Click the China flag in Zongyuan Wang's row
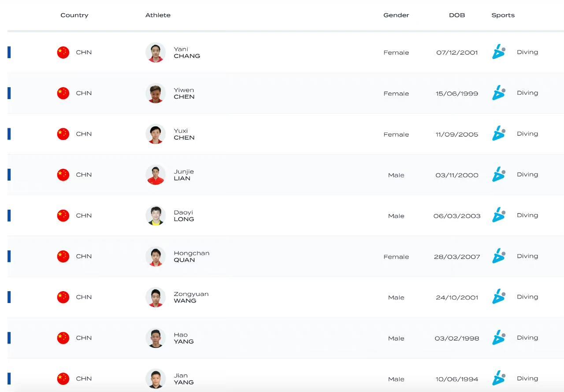Image resolution: width=564 pixels, height=392 pixels. [63, 297]
